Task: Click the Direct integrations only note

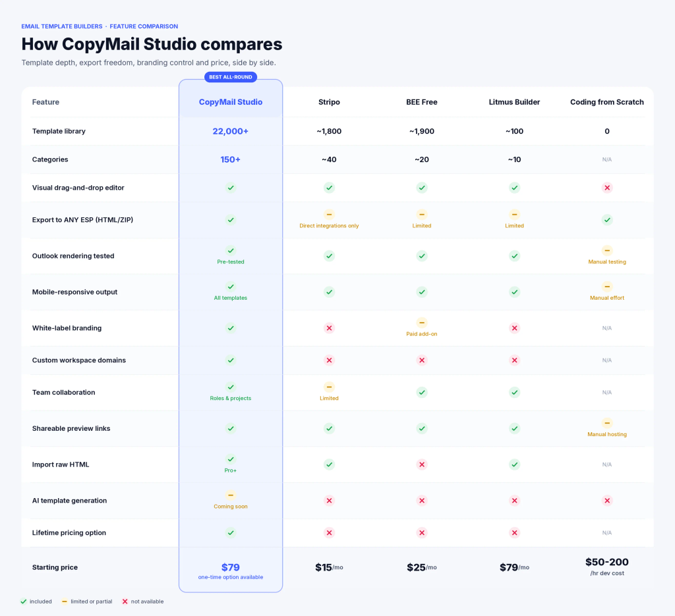Action: point(329,226)
